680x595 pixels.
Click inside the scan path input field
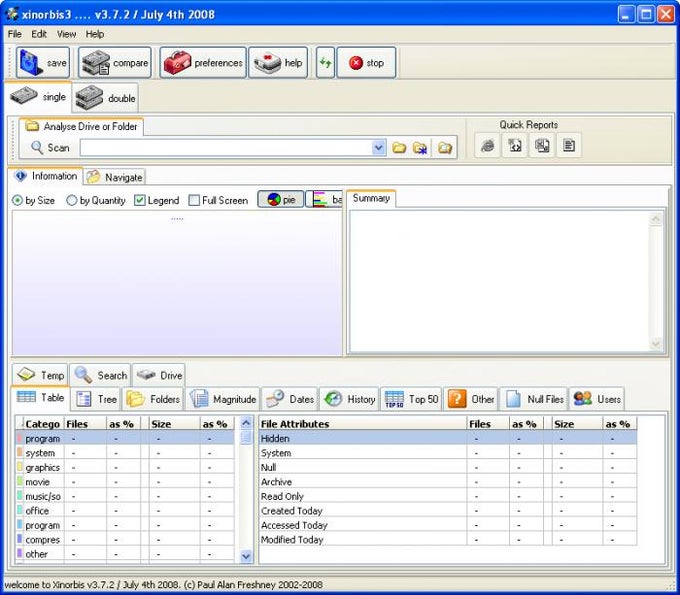226,148
